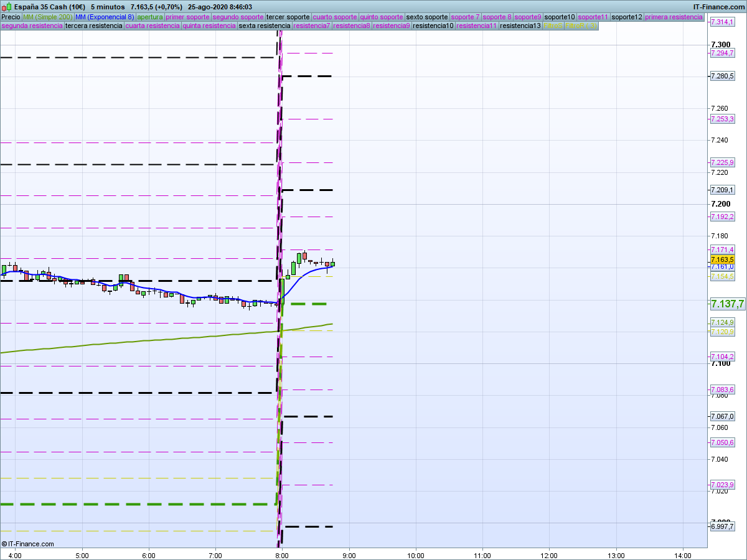Click the 8:00 mark on the time axis
The height and width of the screenshot is (560, 747).
tap(282, 555)
